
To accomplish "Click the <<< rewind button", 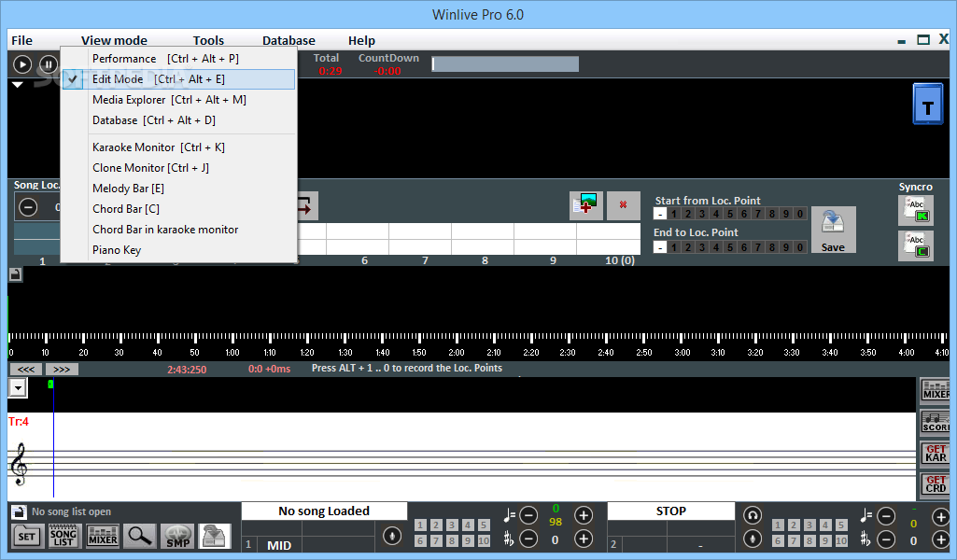I will [x=25, y=369].
